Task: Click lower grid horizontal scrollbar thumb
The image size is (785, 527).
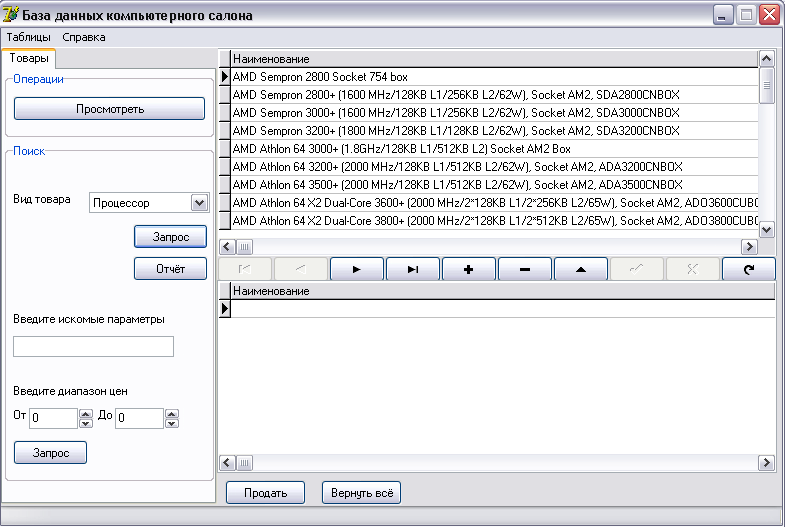Action: pos(244,462)
